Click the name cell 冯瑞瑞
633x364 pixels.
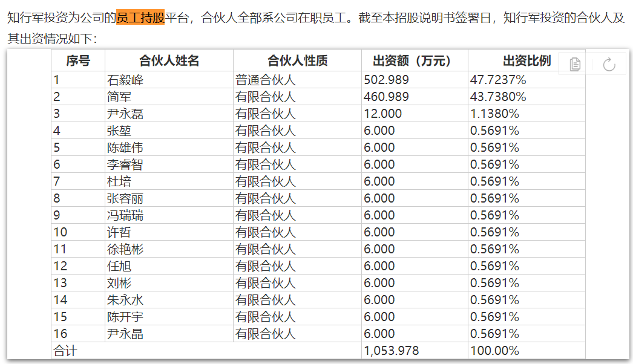click(169, 215)
